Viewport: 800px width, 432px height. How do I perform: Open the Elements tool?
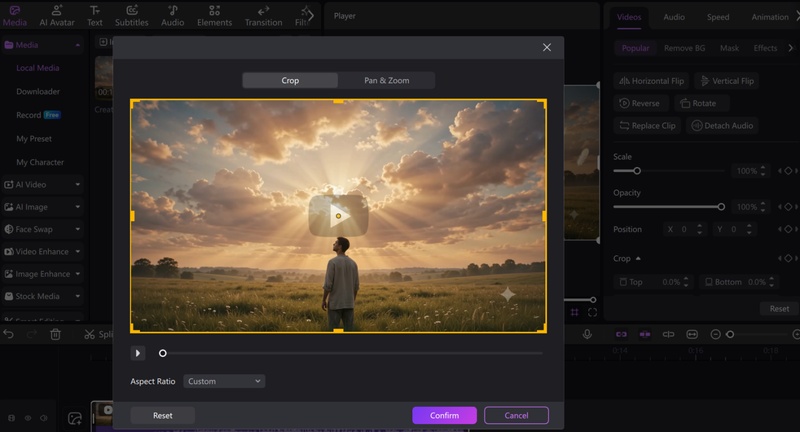[x=214, y=16]
